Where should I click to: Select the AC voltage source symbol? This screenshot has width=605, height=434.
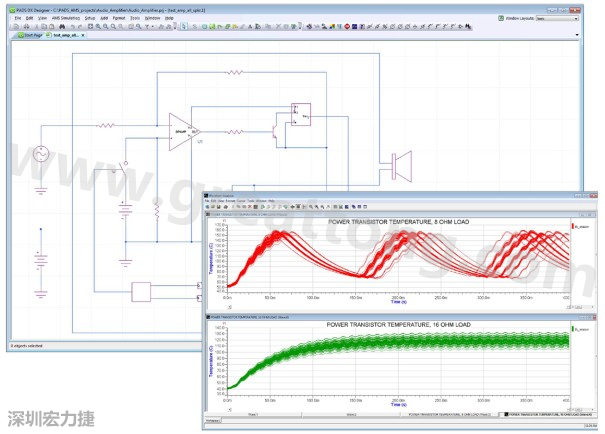coord(41,154)
